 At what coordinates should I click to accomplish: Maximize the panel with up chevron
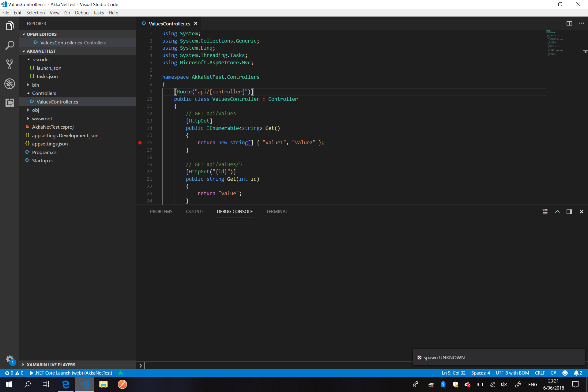(x=557, y=212)
